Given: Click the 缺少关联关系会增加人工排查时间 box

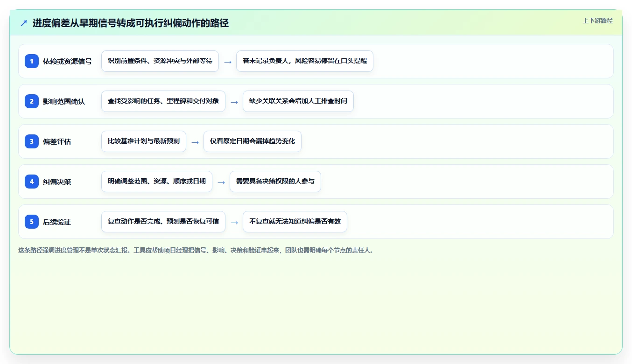Looking at the screenshot, I should point(298,101).
